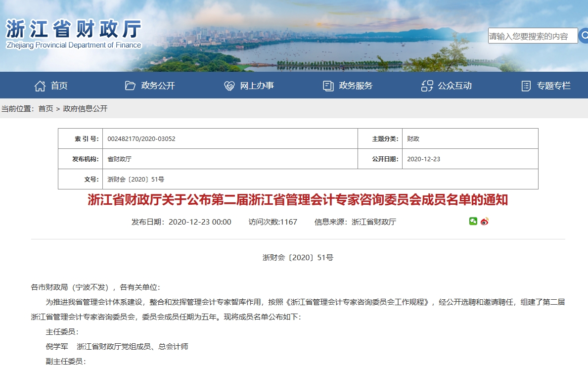Click the name 倪学军 in the list
Viewport: 588px width, 368px height.
[57, 347]
